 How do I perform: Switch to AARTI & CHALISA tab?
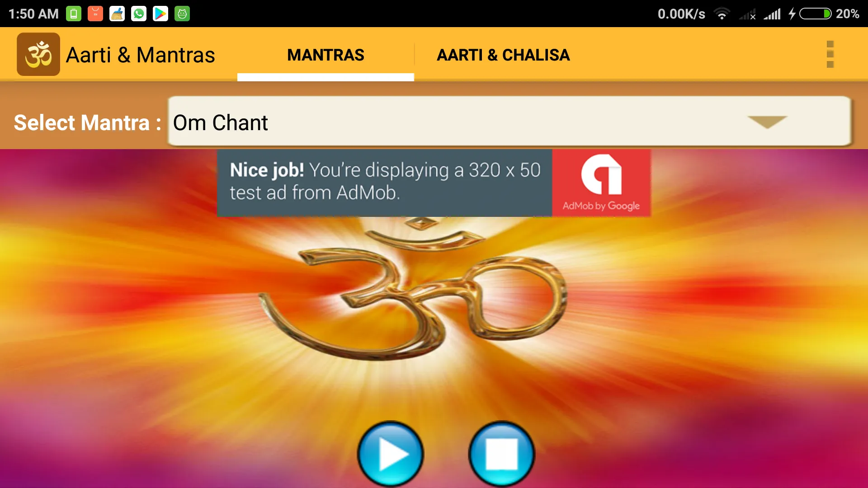pos(503,54)
